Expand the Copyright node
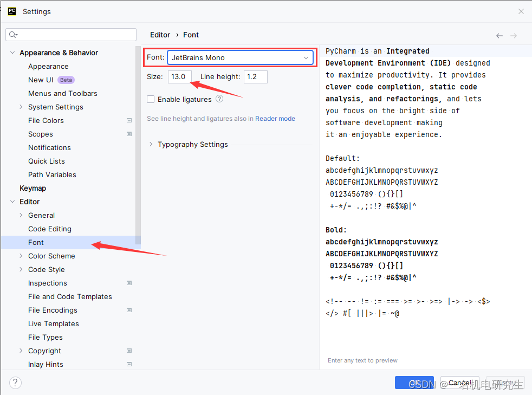532x395 pixels. (21, 351)
